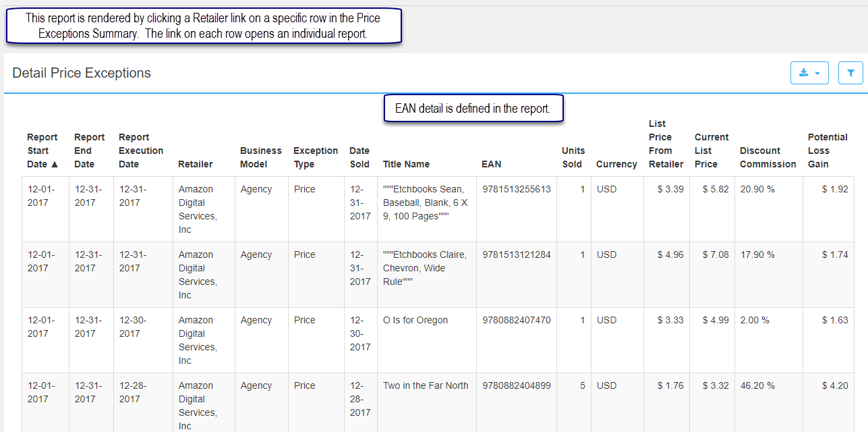
Task: Click the EAN column header
Action: (492, 164)
